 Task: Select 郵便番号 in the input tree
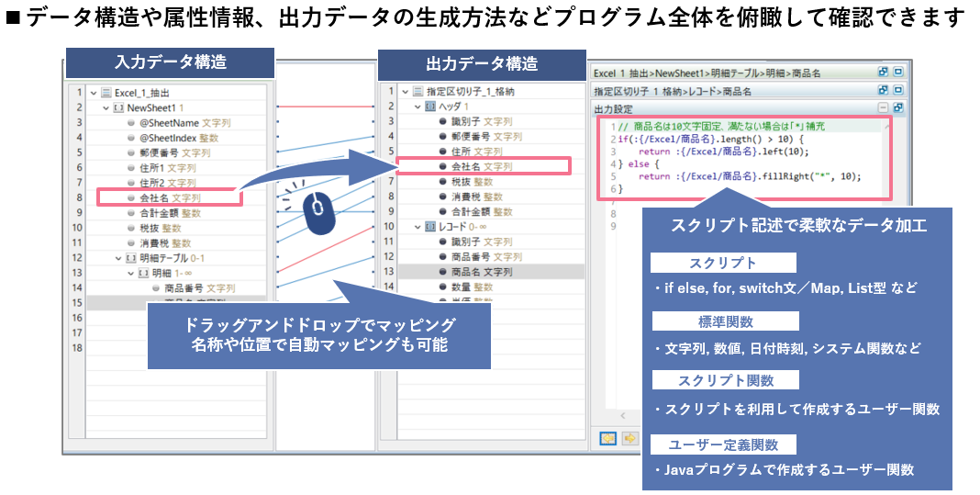coord(175,152)
